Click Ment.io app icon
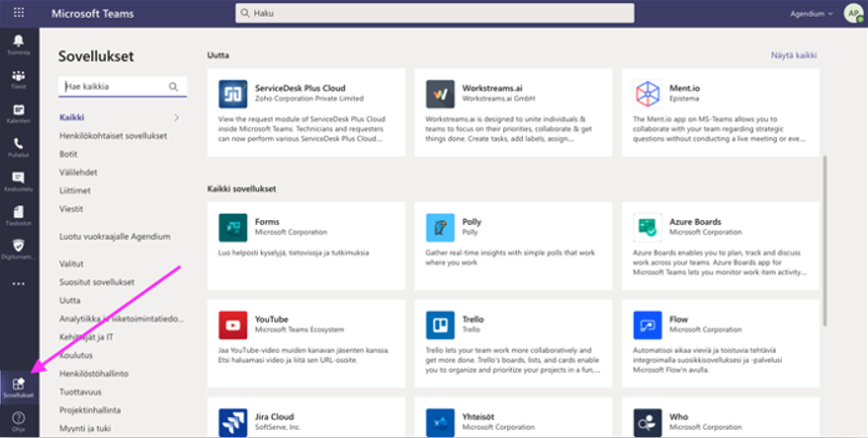This screenshot has height=438, width=868. pos(648,94)
